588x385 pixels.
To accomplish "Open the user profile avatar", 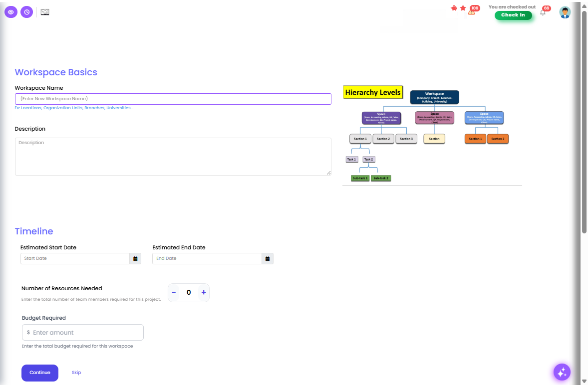I will pyautogui.click(x=565, y=12).
